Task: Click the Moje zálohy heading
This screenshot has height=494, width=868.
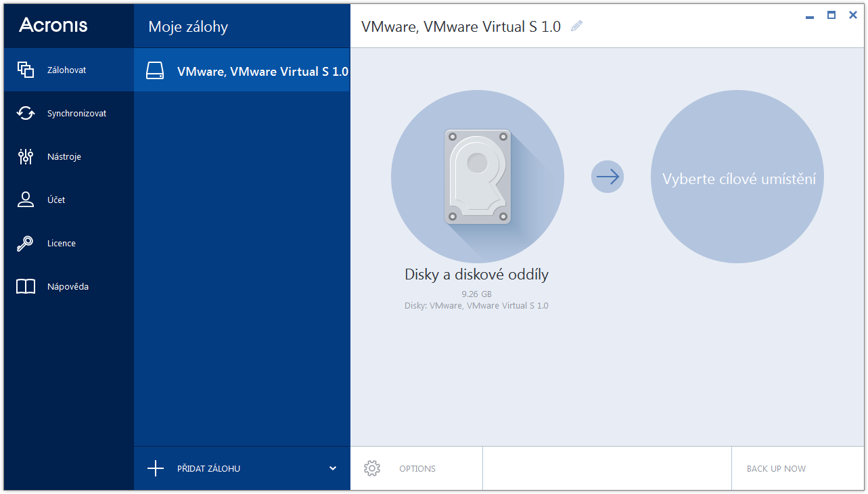Action: click(x=188, y=27)
